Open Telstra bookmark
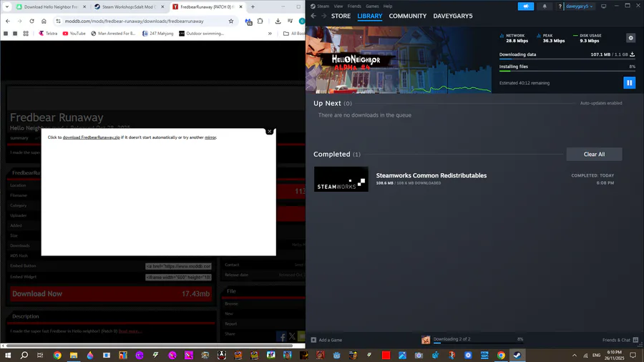The width and height of the screenshot is (644, 362). click(48, 34)
